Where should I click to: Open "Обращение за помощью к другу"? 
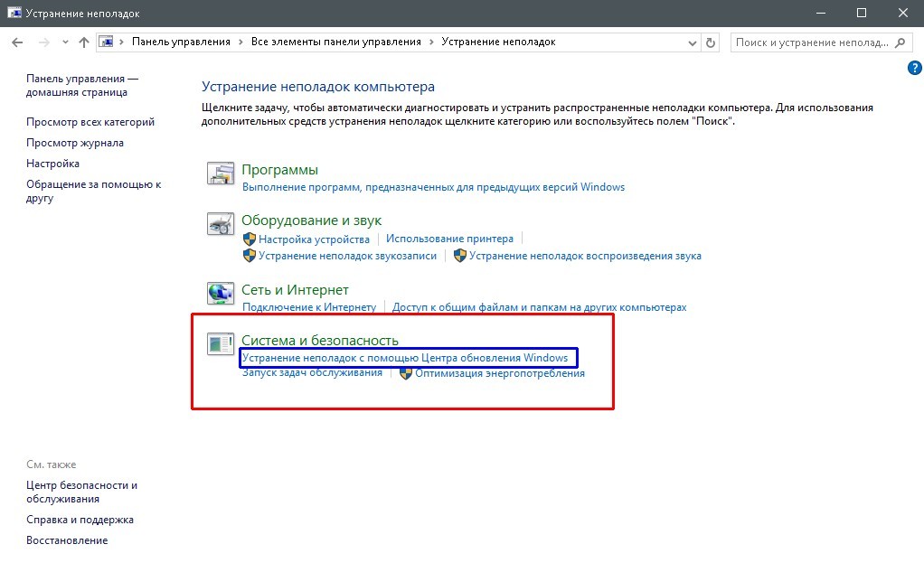tap(93, 191)
